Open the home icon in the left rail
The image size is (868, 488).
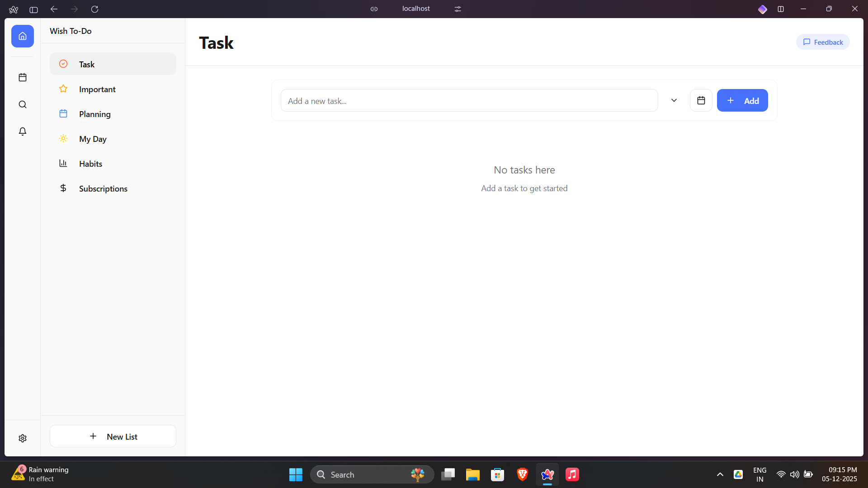23,36
